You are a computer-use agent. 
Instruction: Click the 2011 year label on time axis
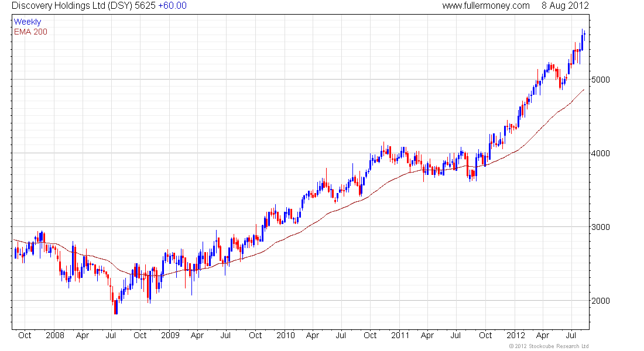tap(400, 335)
